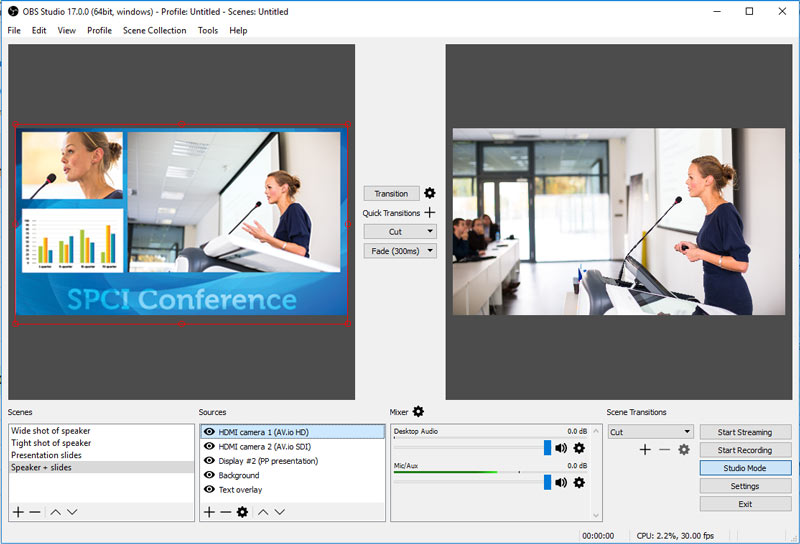The width and height of the screenshot is (800, 544).
Task: Click Start Streaming
Action: 745,432
